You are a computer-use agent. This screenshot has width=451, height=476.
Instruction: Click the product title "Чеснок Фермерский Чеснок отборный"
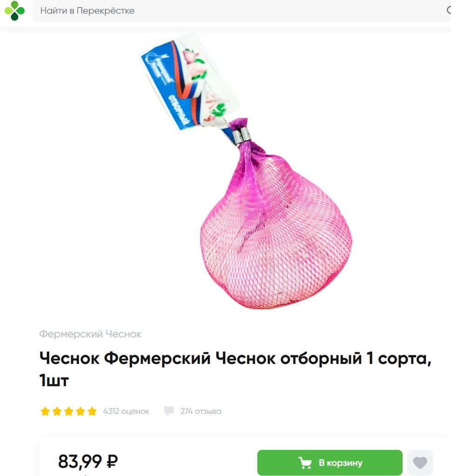click(x=235, y=369)
